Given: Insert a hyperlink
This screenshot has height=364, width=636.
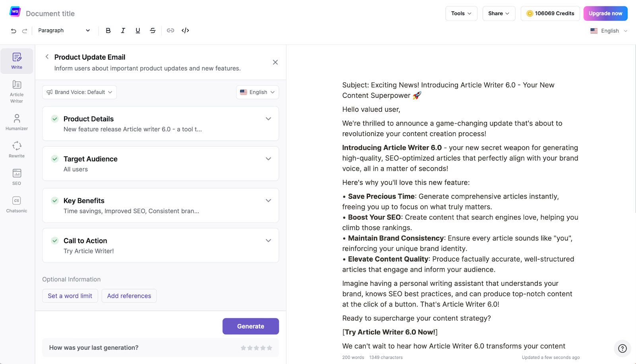Looking at the screenshot, I should 171,31.
